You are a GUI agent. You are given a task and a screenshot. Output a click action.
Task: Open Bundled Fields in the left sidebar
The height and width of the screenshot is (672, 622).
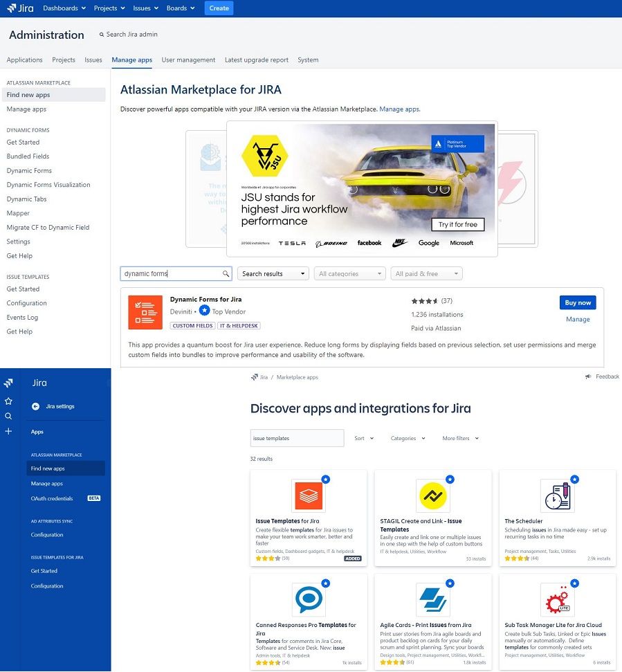(x=28, y=156)
